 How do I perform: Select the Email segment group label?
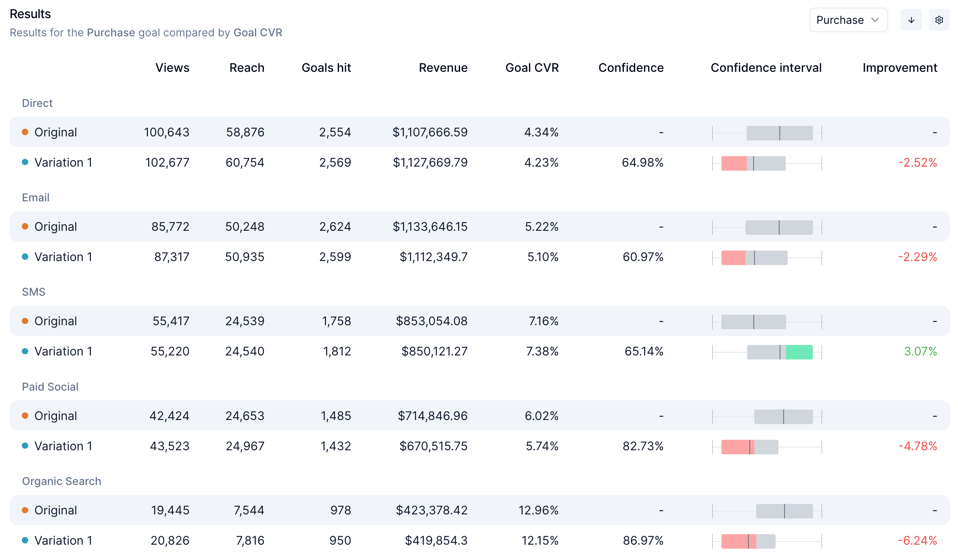tap(36, 198)
